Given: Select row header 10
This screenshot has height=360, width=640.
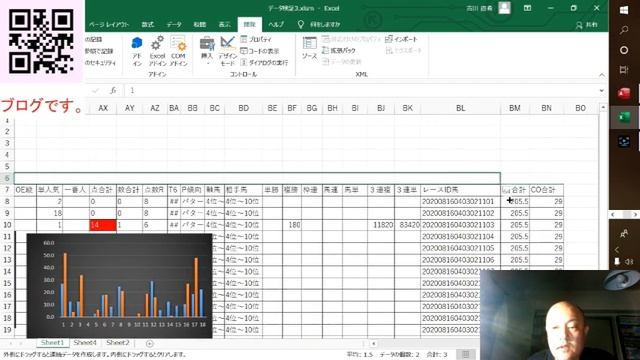Looking at the screenshot, I should (7, 225).
